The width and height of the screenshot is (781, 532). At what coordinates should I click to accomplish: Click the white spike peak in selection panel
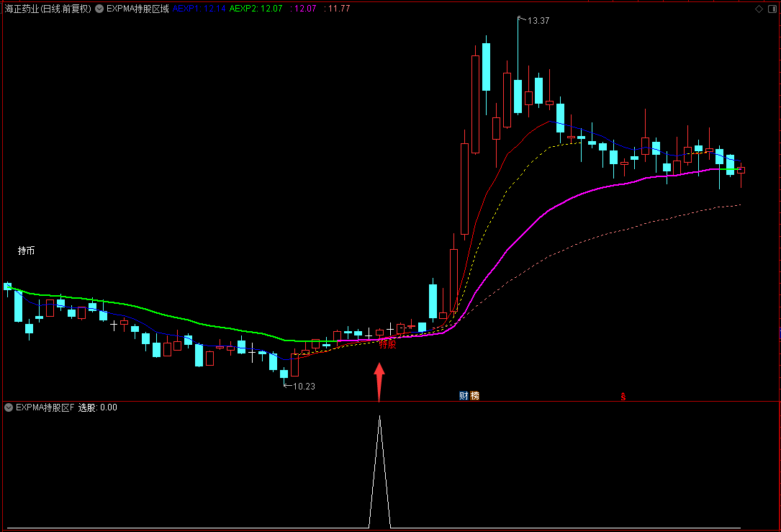(x=379, y=418)
